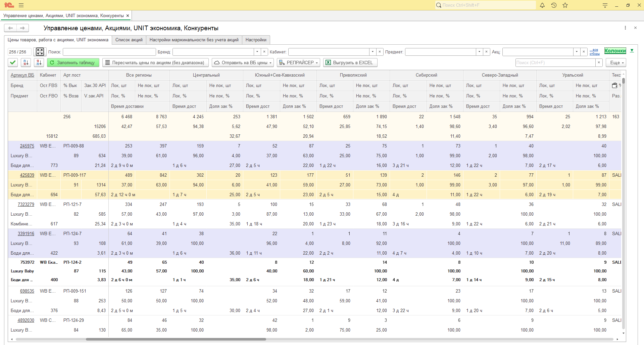Open article link 245975

[x=27, y=146]
